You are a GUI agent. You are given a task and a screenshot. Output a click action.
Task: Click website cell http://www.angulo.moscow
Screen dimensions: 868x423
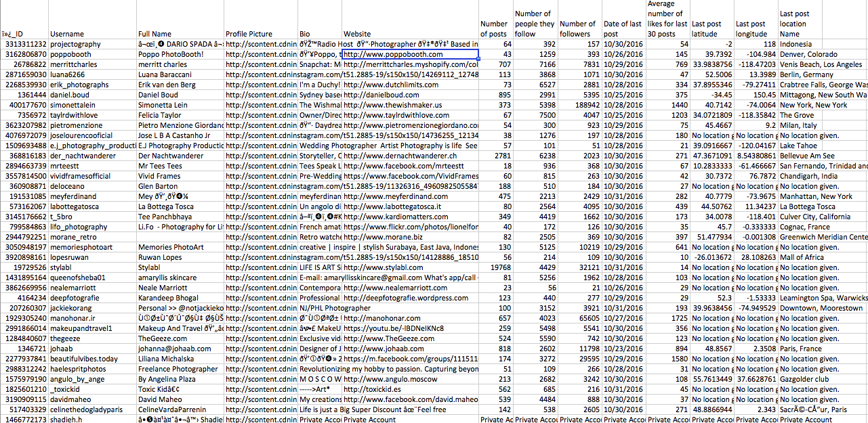point(410,379)
